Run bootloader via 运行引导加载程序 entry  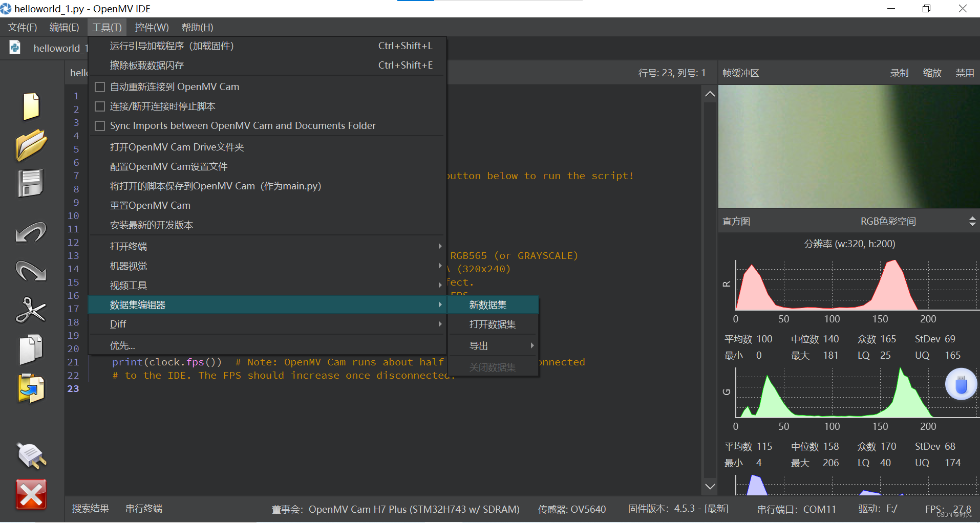click(x=267, y=46)
